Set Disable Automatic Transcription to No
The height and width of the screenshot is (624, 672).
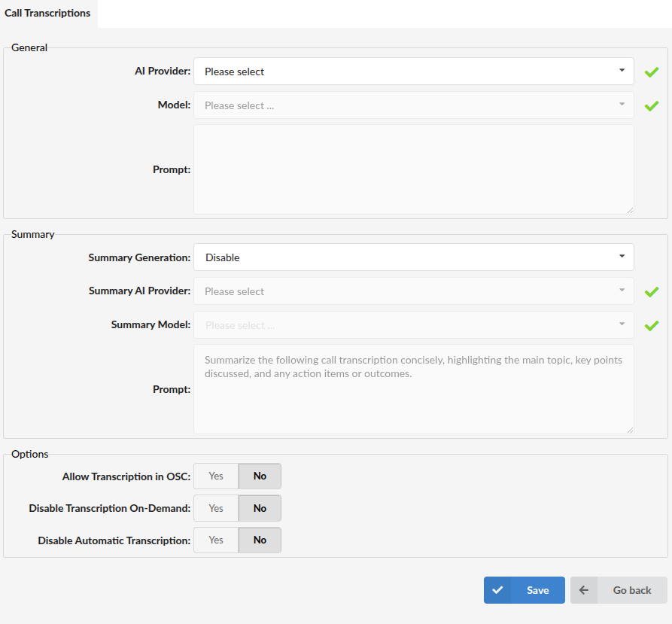[x=260, y=540]
